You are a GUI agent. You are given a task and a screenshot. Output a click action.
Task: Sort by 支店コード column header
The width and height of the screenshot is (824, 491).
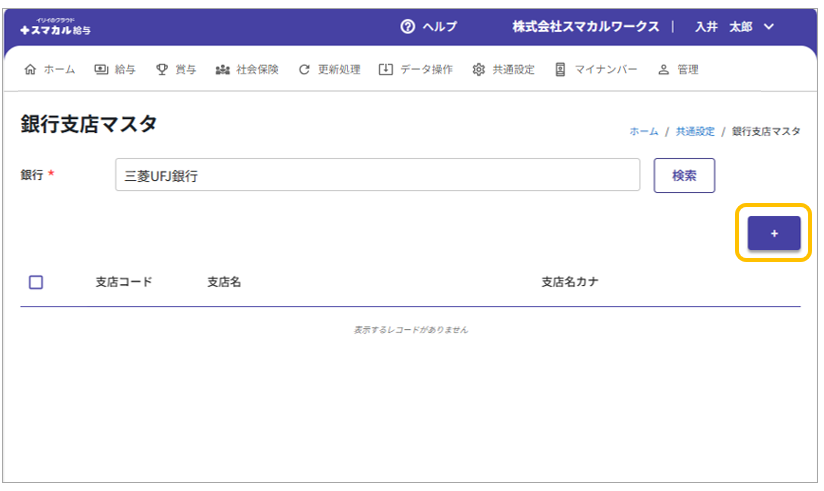(x=124, y=282)
